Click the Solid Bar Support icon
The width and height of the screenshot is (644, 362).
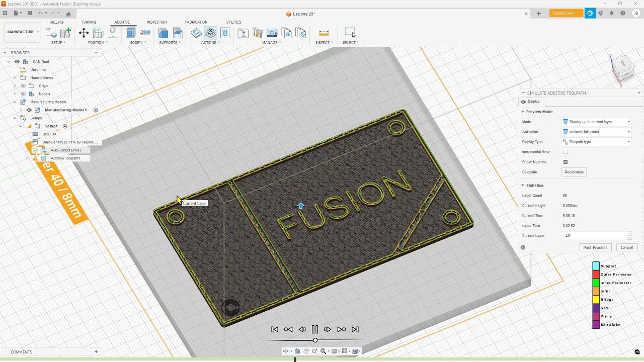click(178, 33)
